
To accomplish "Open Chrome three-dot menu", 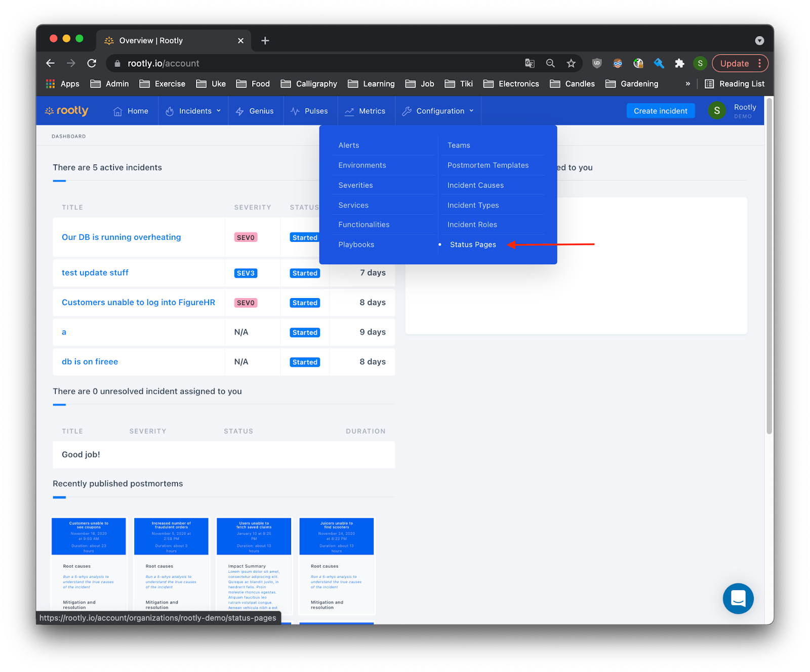I will (759, 63).
